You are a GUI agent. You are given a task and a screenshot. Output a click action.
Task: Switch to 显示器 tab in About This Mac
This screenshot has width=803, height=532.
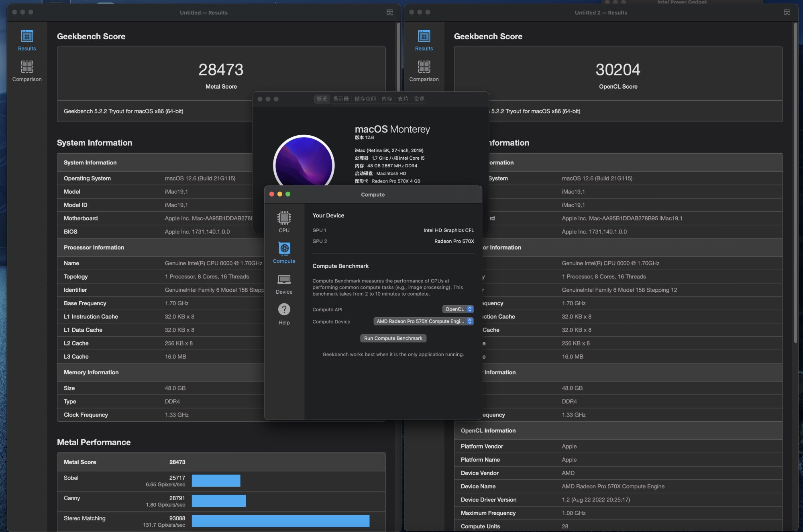[340, 99]
